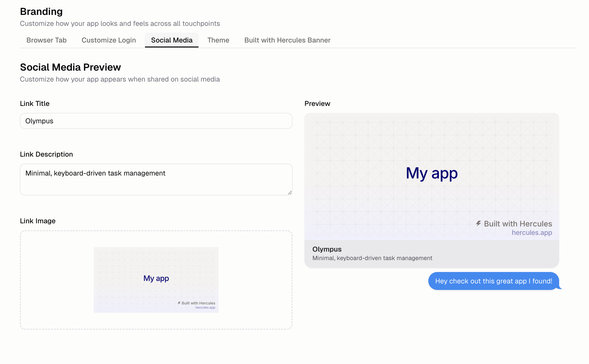Click the My app preview image

[431, 174]
